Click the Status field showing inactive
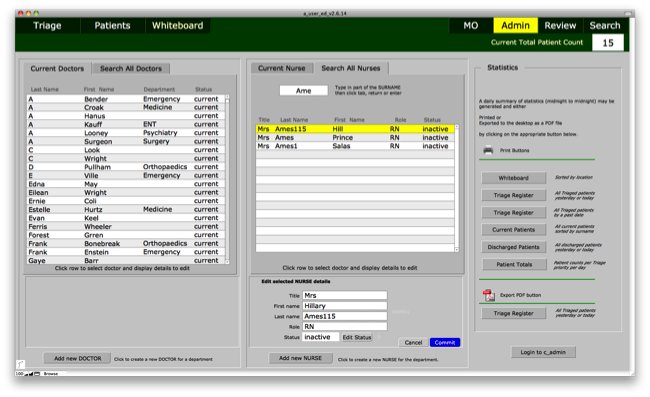 (x=321, y=337)
